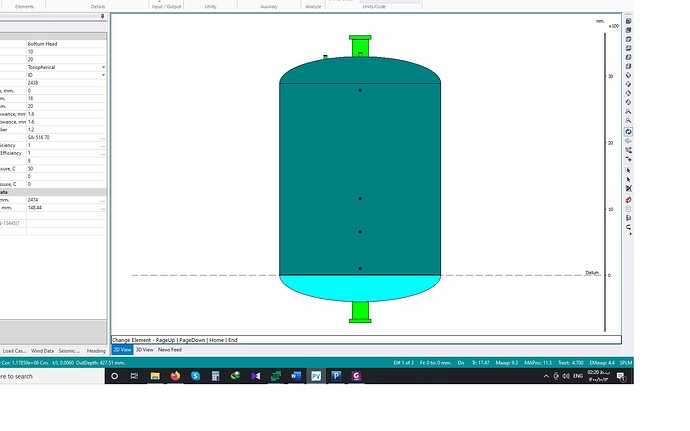Open the ID diameter basis dropdown
This screenshot has width=690, height=431.
[x=103, y=75]
